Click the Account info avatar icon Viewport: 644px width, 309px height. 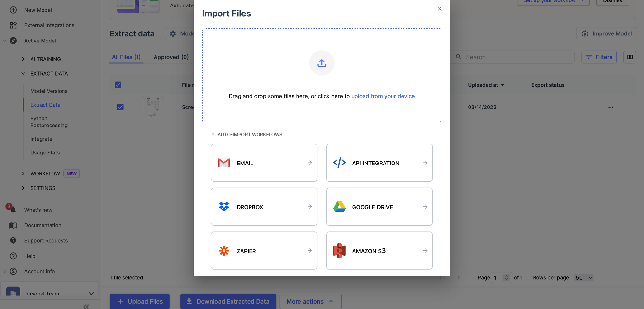[x=13, y=271]
